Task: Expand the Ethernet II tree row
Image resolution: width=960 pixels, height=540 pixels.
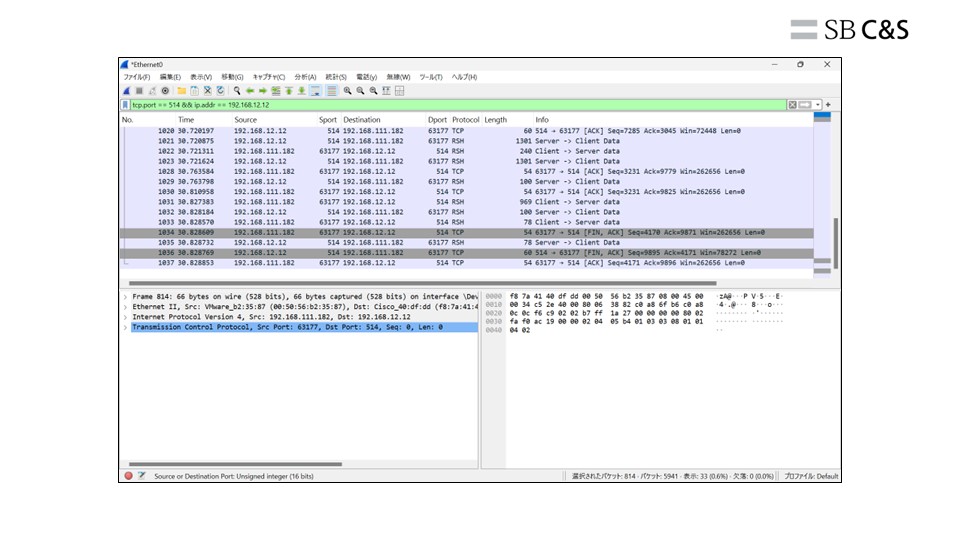Action: 126,307
